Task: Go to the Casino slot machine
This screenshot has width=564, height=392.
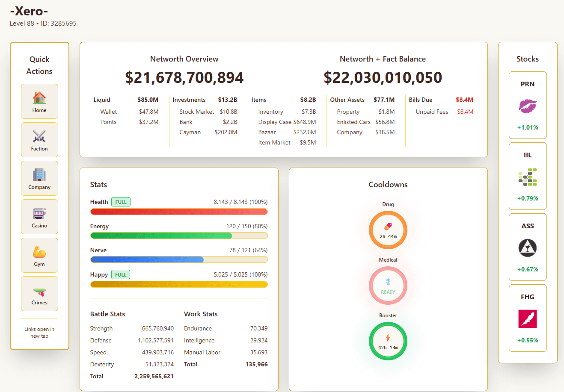Action: click(x=39, y=217)
